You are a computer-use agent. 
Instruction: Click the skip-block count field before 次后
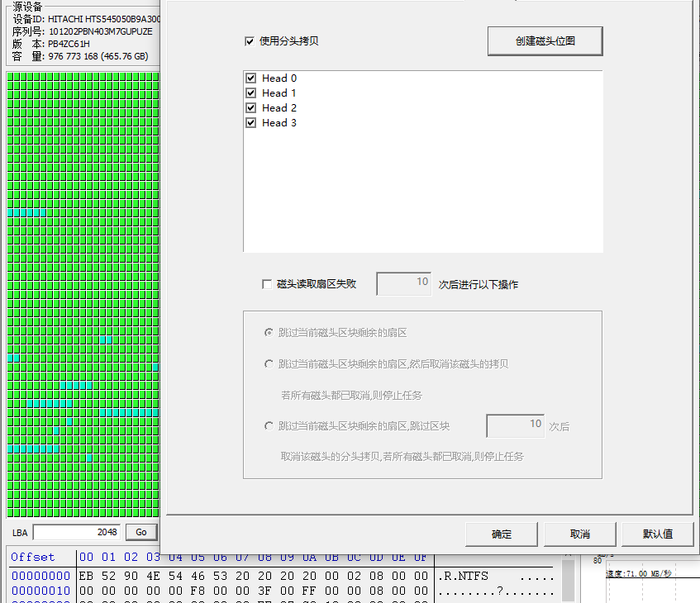[x=516, y=425]
